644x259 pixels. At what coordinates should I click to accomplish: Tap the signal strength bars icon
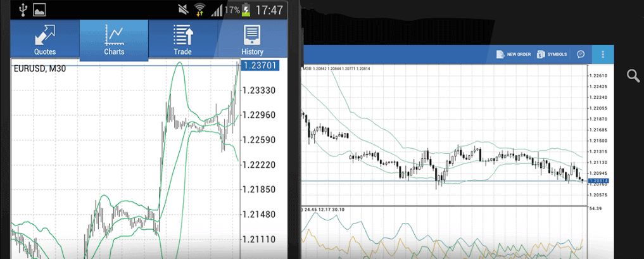217,10
